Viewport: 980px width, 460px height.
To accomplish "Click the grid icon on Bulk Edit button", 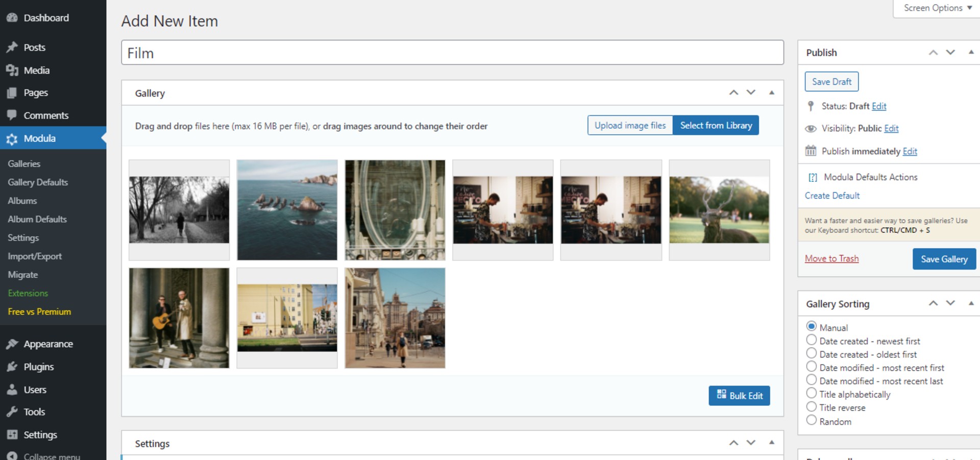I will [x=721, y=394].
